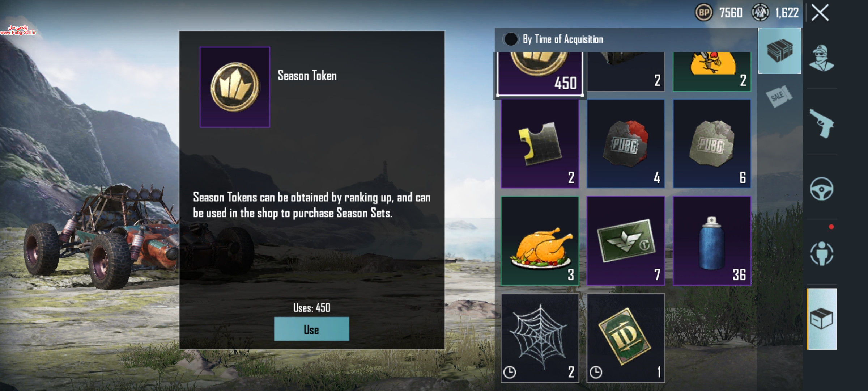Screen dimensions: 868x391
Task: Select the black and yellow ticket item
Action: (x=540, y=144)
